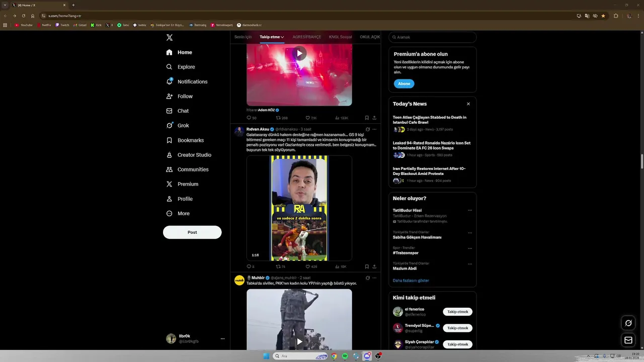
Task: Play the top police lights video
Action: click(299, 53)
